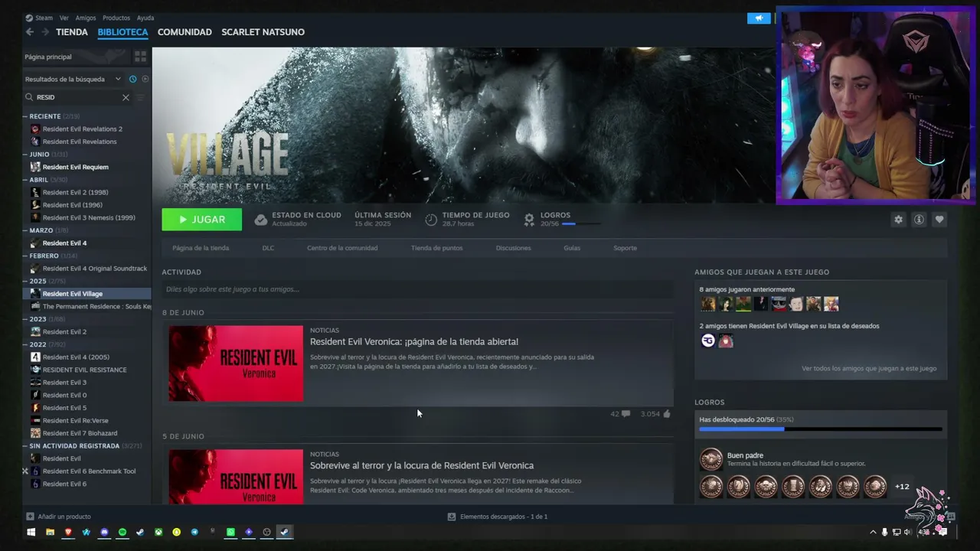The image size is (980, 551).
Task: Open Centro de la comunidad
Action: (x=342, y=248)
